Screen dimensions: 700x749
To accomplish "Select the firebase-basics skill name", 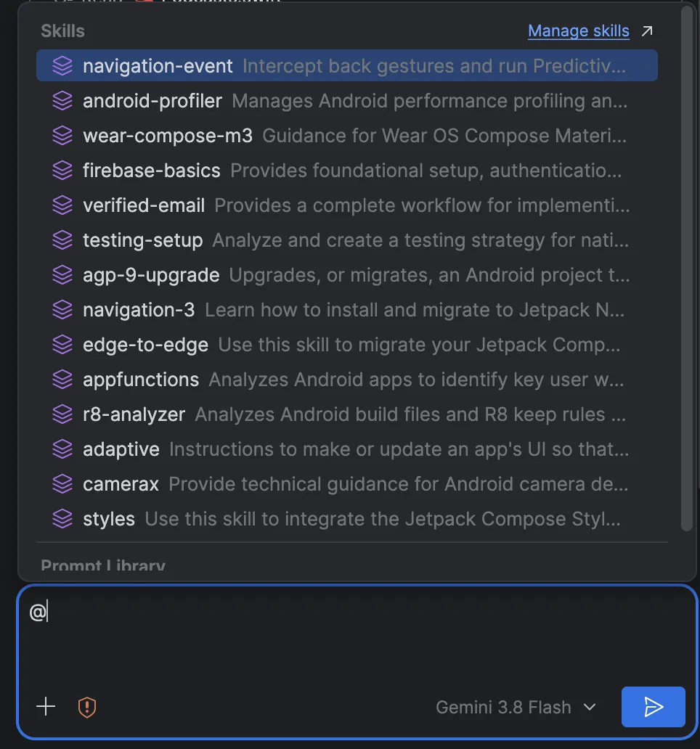I will pos(152,171).
